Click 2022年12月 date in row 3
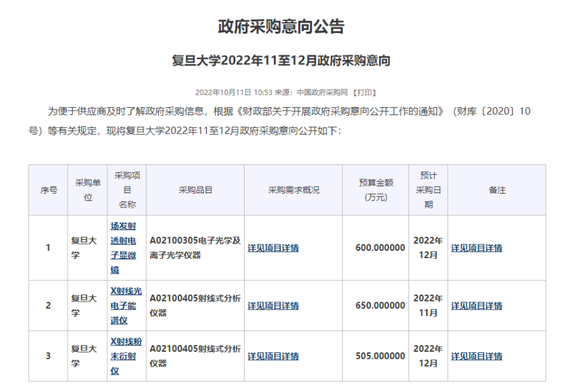This screenshot has height=392, width=577. 428,356
